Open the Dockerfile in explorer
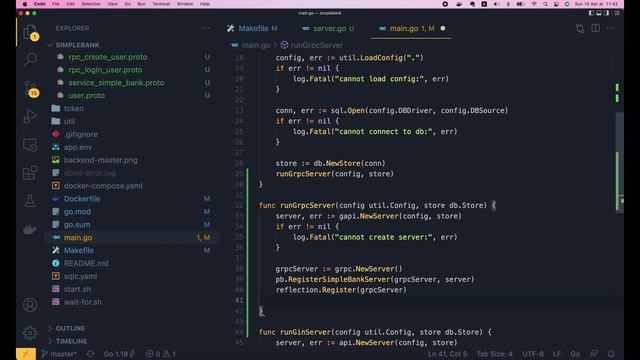 coord(82,199)
